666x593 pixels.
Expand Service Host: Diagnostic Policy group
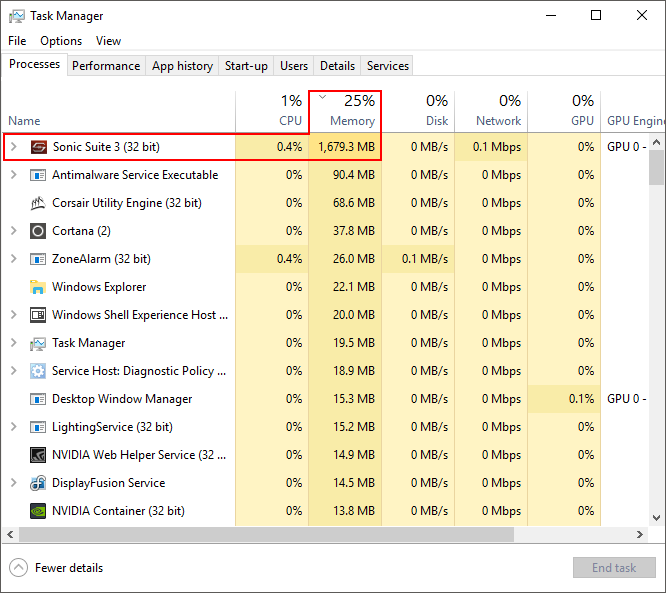pyautogui.click(x=14, y=371)
